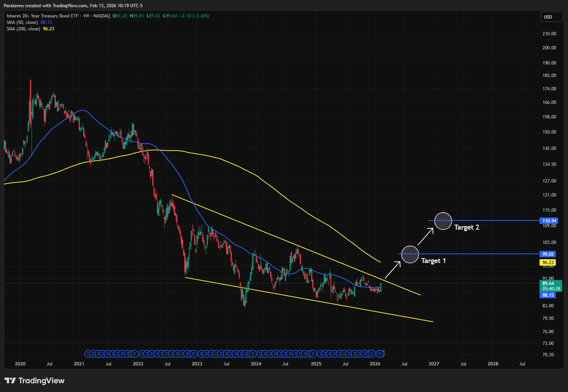Viewport: 568px width, 392px height.
Task: Select the Target 1 circle on the chart
Action: point(409,255)
